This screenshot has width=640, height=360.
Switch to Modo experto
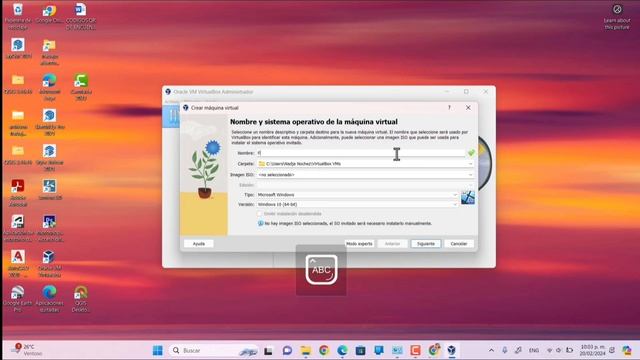tap(359, 244)
